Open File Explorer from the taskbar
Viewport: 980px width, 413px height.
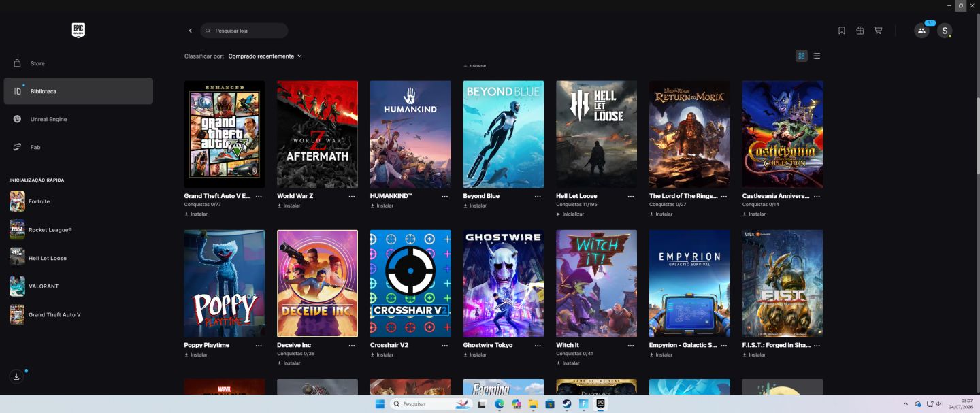click(533, 403)
